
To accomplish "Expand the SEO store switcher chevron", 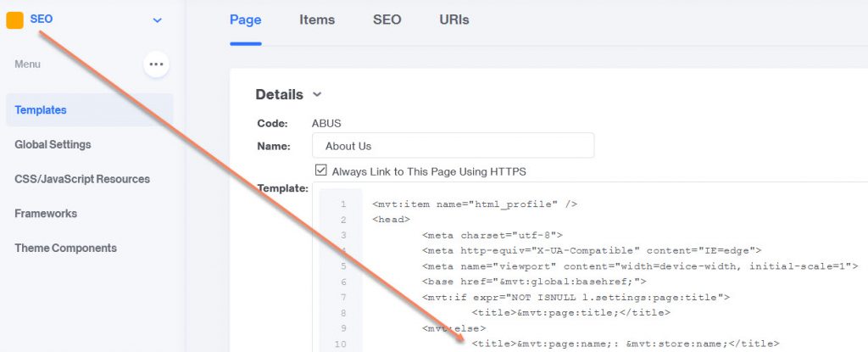I will coord(157,20).
